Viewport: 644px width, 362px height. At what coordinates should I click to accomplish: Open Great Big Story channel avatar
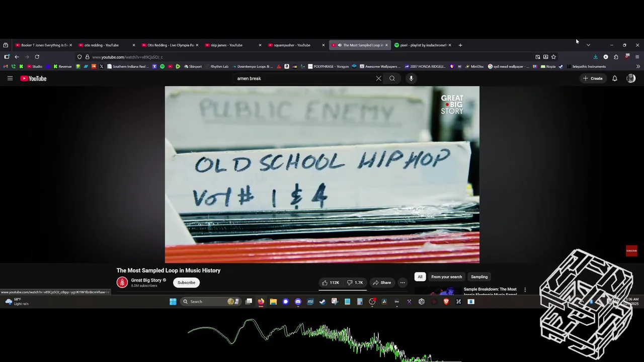click(x=122, y=283)
